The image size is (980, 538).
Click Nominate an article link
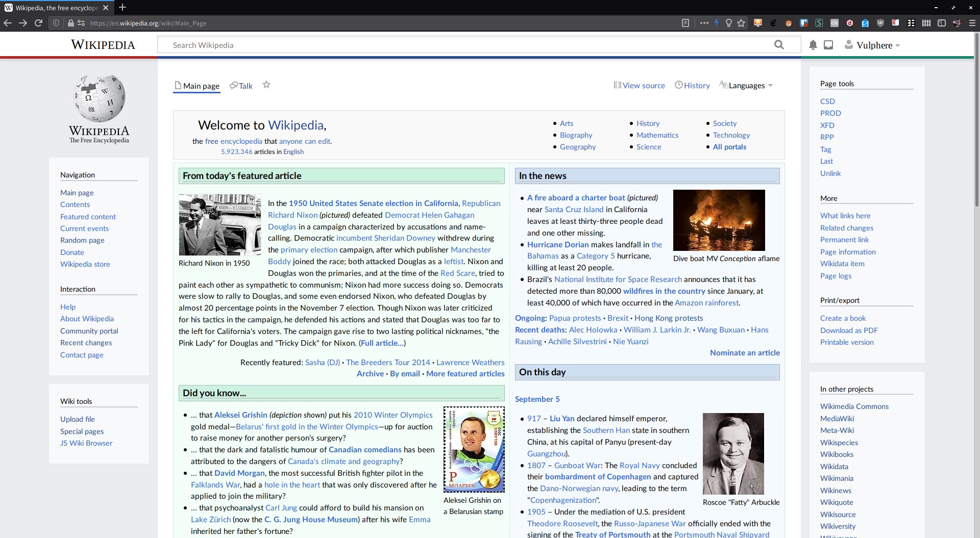pyautogui.click(x=745, y=353)
